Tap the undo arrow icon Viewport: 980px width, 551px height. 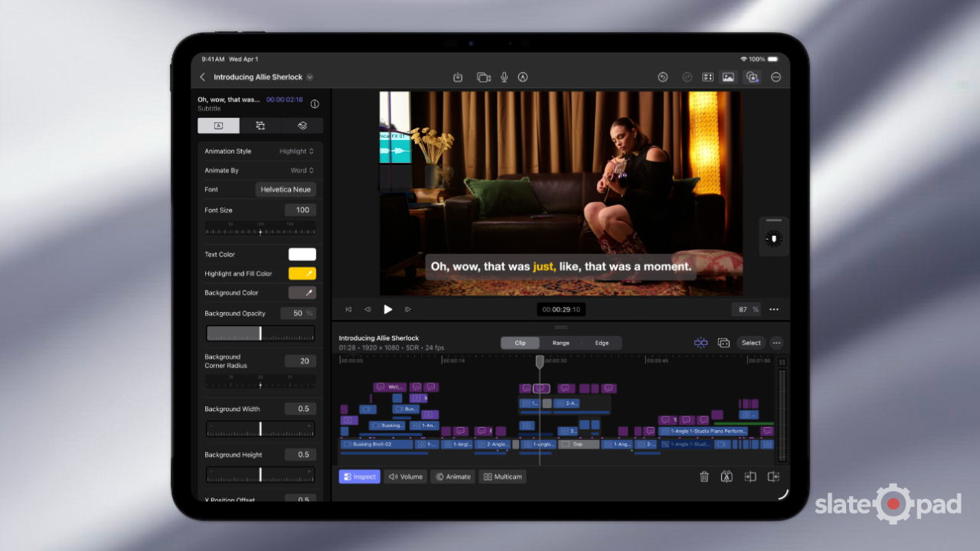(x=663, y=77)
